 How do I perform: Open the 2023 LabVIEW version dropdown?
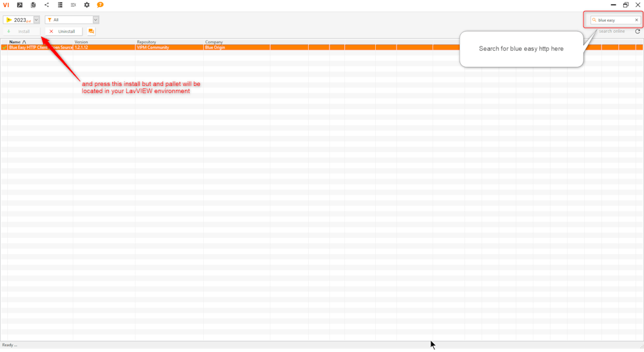pyautogui.click(x=36, y=20)
